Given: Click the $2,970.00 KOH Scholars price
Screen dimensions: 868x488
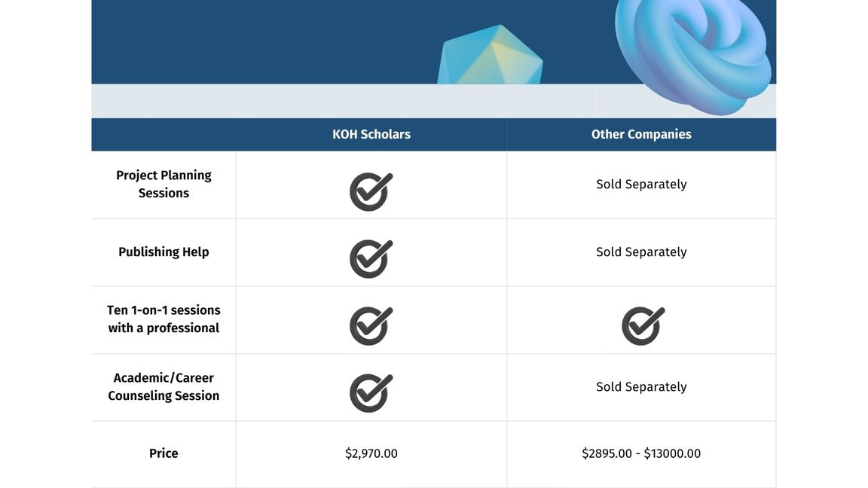Looking at the screenshot, I should (x=371, y=453).
